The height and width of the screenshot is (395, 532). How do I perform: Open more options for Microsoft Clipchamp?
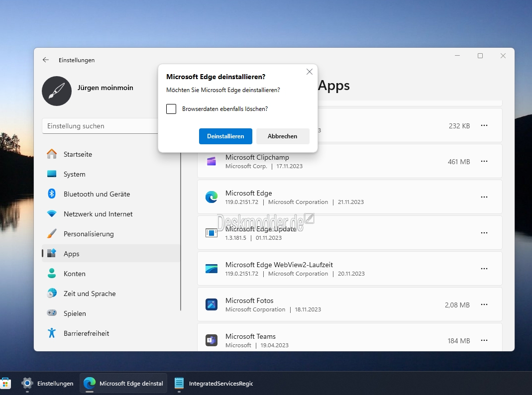484,161
